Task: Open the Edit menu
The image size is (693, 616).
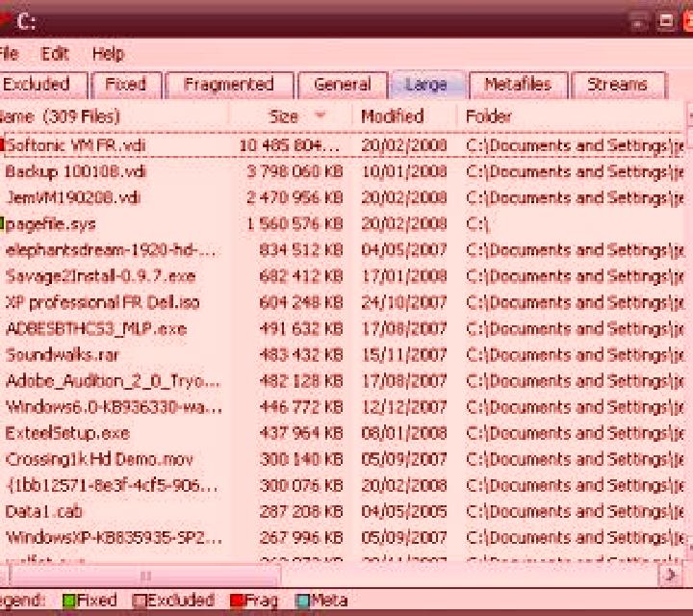Action: 54,54
